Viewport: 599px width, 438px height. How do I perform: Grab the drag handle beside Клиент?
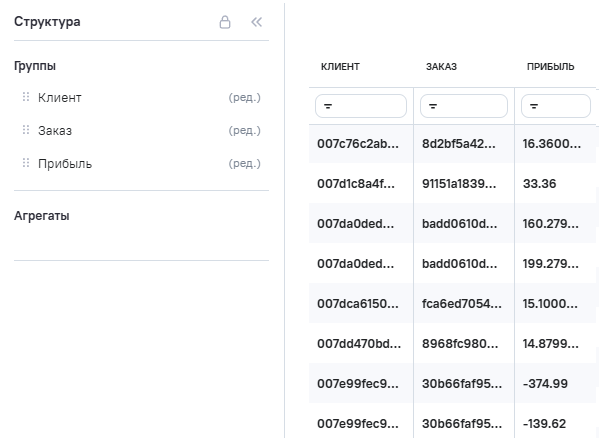coord(26,97)
